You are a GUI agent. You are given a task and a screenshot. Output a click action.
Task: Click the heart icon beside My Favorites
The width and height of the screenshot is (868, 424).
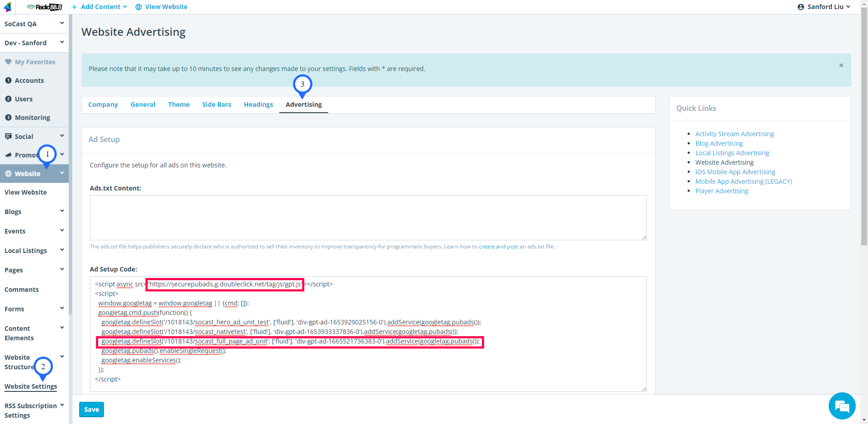coord(8,62)
